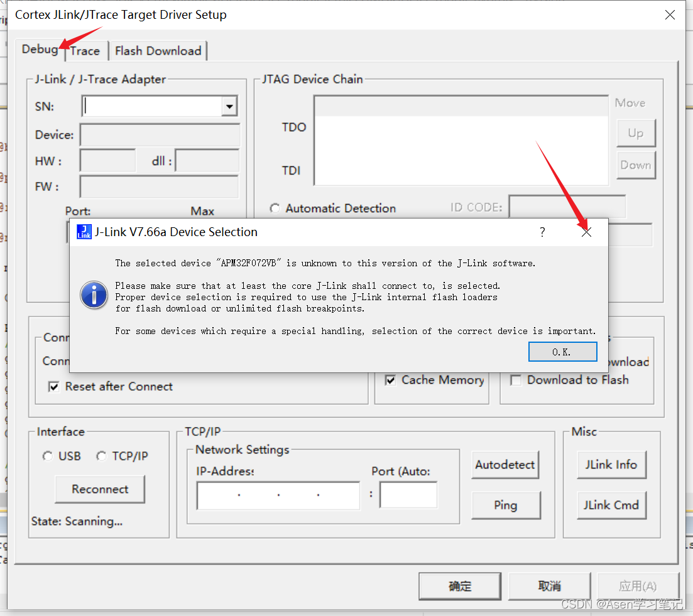This screenshot has height=616, width=693.
Task: Click the 'State: Scanning...' status text
Action: tap(77, 522)
